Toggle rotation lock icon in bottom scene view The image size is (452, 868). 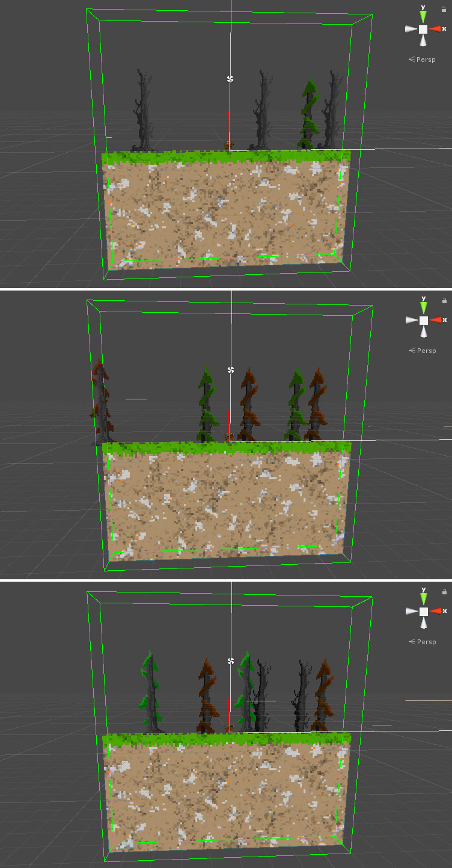(x=444, y=592)
